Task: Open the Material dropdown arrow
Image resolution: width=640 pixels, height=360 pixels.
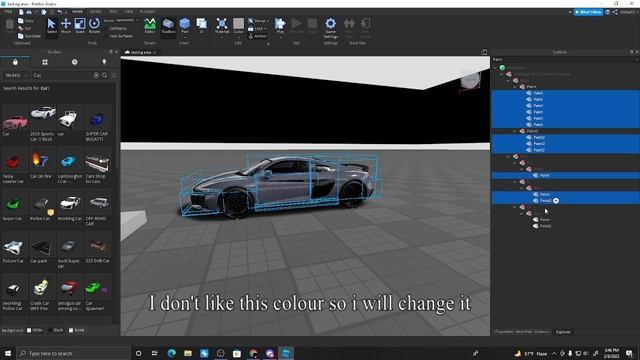Action: pos(222,37)
